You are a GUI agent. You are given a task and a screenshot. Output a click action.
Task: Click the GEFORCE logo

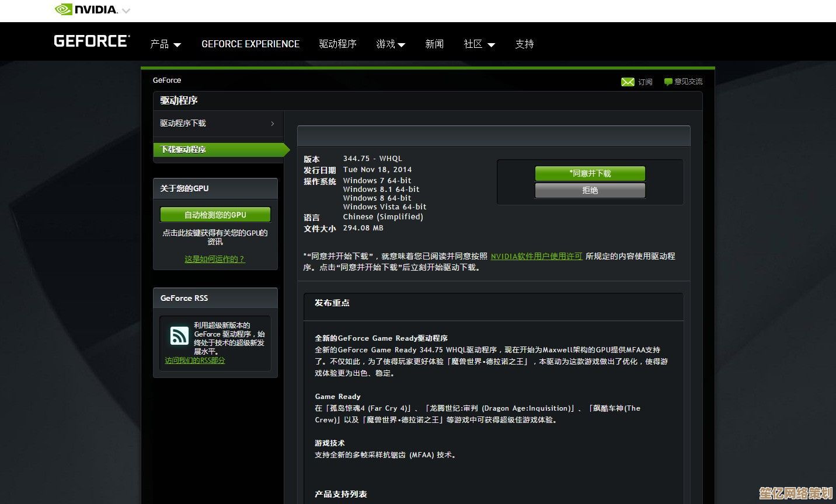[92, 41]
